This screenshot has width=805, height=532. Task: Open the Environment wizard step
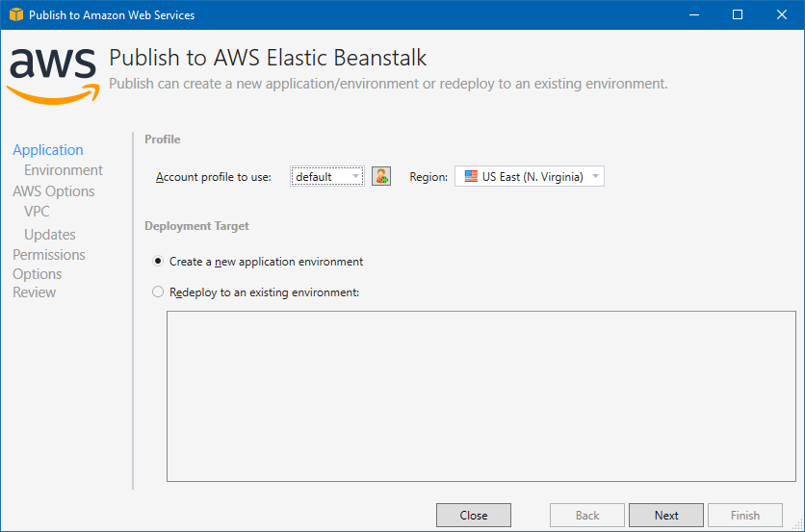[x=64, y=170]
